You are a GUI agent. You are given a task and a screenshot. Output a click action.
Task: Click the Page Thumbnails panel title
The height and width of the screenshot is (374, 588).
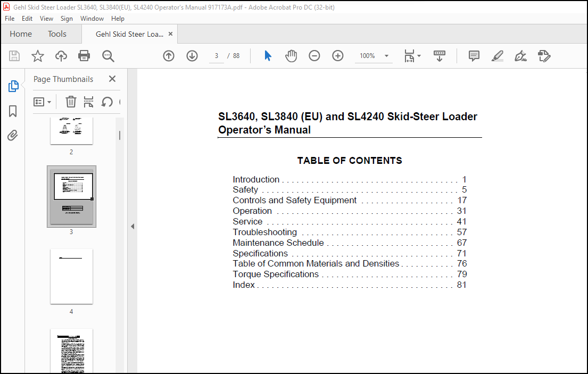[x=63, y=79]
